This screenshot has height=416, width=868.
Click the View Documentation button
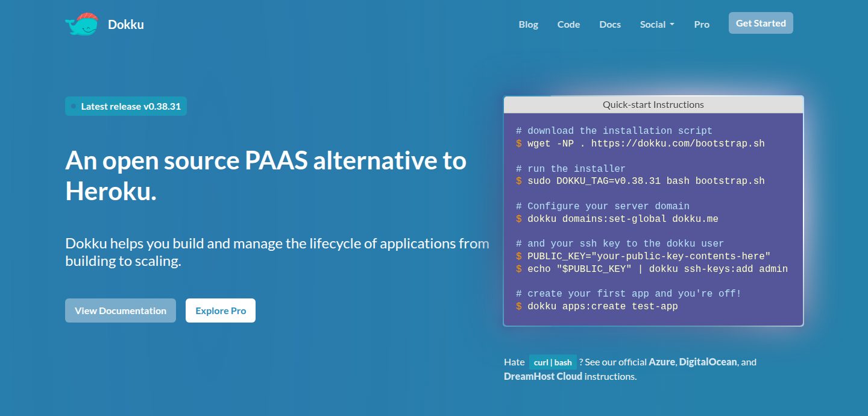coord(121,310)
